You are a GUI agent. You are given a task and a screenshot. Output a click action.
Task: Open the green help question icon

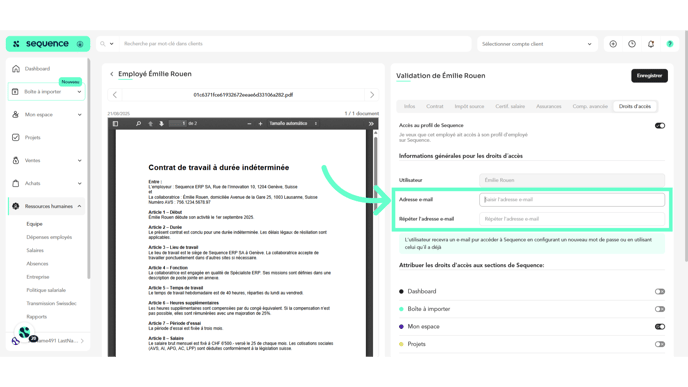pyautogui.click(x=670, y=44)
